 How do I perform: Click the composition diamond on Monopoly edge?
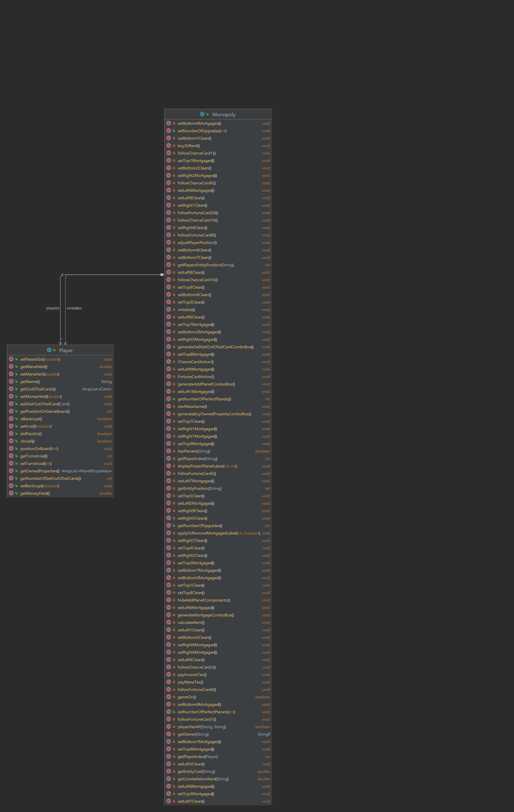(162, 274)
